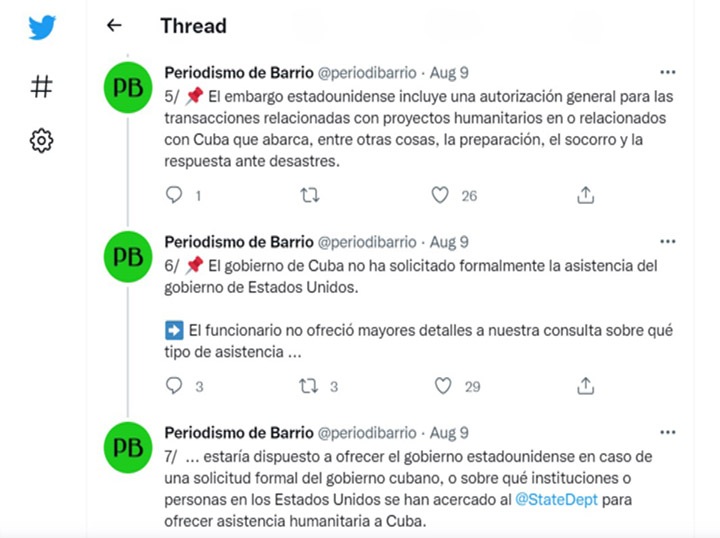The height and width of the screenshot is (538, 720).
Task: Click the Twitter bird home logo
Action: (x=42, y=28)
